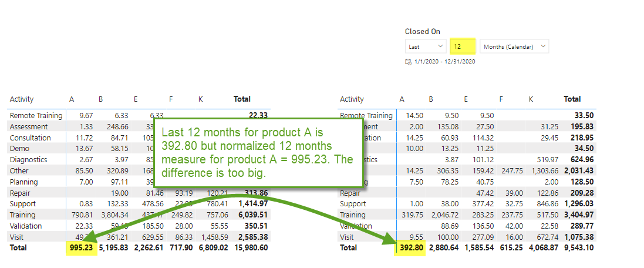The image size is (644, 268).
Task: Select the 3,804.34 Training value
Action: point(114,215)
